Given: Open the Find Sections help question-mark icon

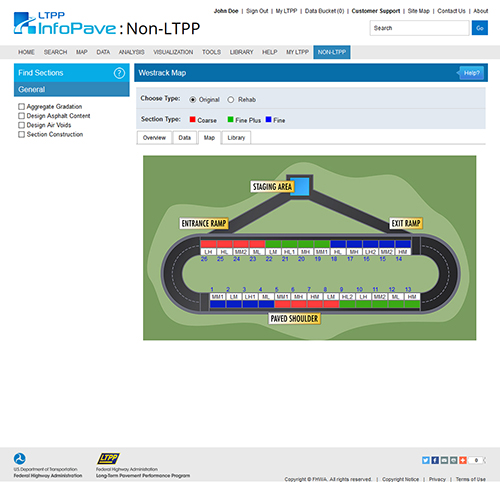Looking at the screenshot, I should 119,73.
